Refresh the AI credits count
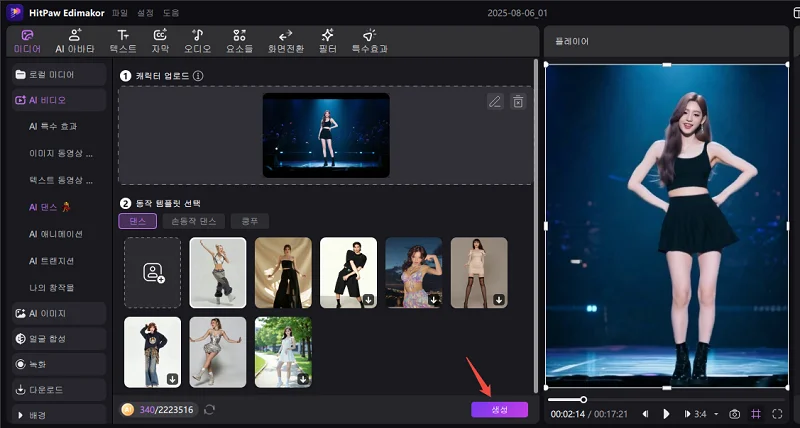Screen dimensions: 800x428 click(209, 410)
